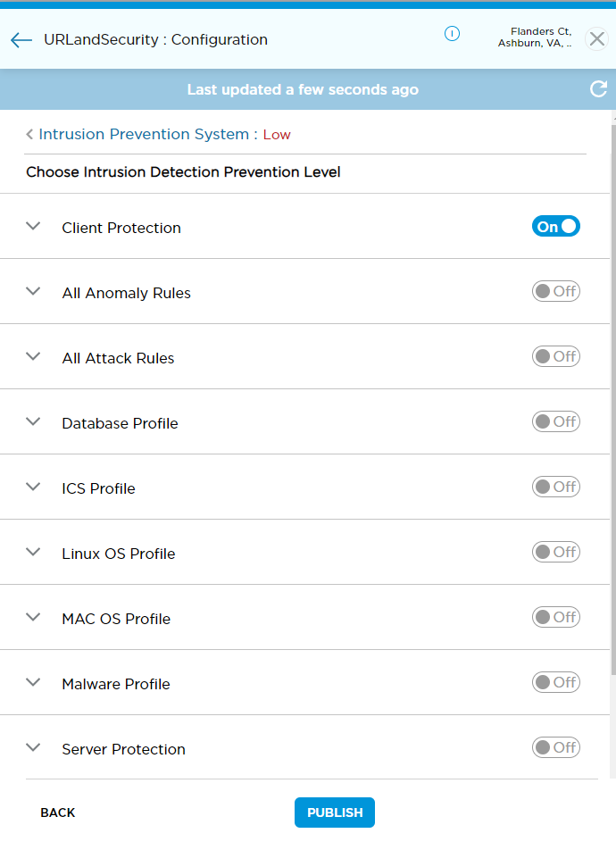Open the Database Profile details

point(33,421)
